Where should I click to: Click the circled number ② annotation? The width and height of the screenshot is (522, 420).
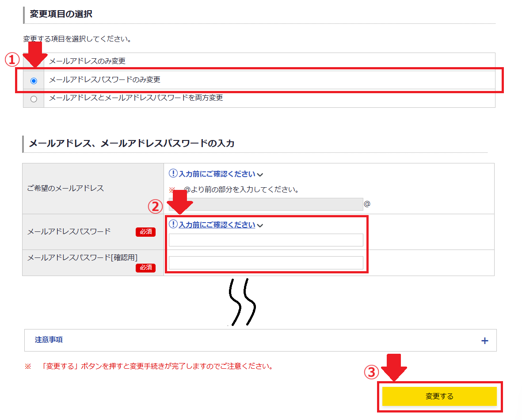point(154,206)
